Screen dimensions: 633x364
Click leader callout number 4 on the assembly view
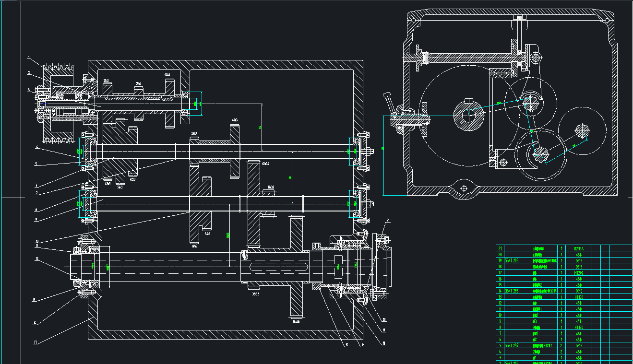[36, 147]
